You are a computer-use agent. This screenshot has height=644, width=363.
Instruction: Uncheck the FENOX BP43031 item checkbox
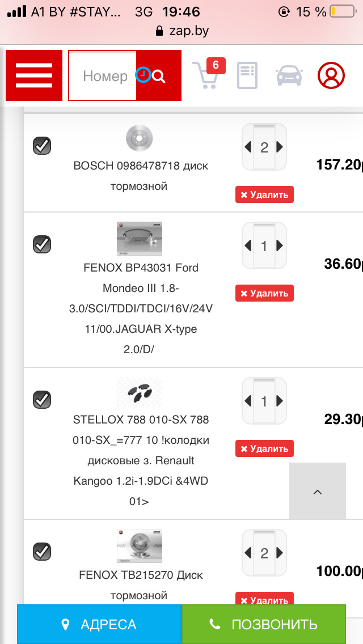[x=42, y=244]
